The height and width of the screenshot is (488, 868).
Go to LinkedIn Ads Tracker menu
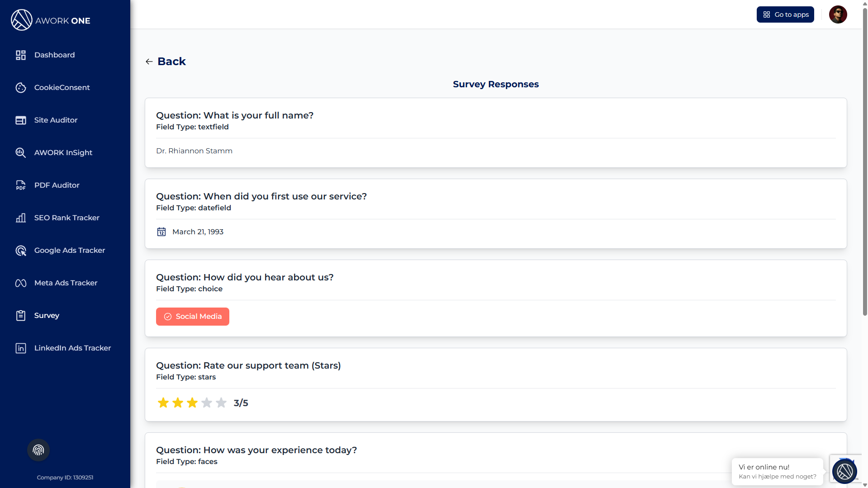pyautogui.click(x=72, y=348)
